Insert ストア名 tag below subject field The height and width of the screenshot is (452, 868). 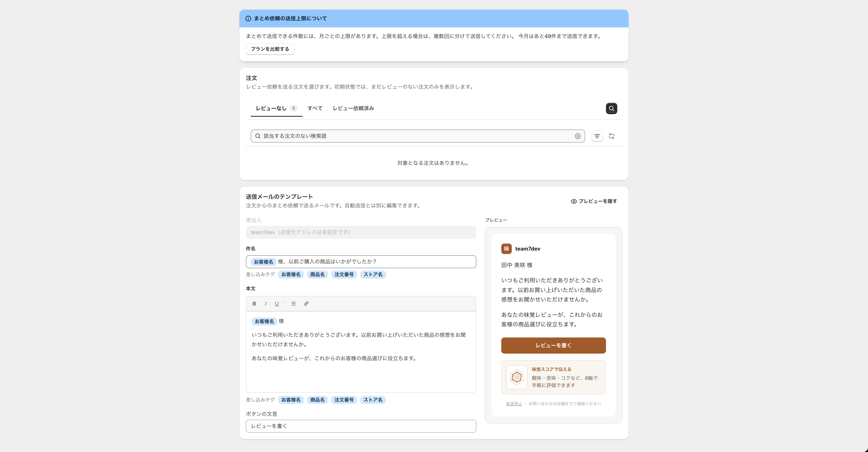point(373,275)
